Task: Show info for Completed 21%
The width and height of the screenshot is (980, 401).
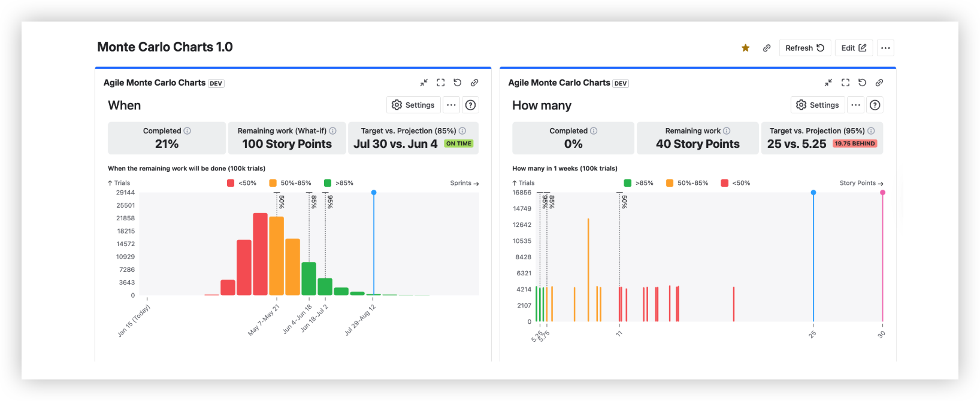Action: pyautogui.click(x=187, y=131)
